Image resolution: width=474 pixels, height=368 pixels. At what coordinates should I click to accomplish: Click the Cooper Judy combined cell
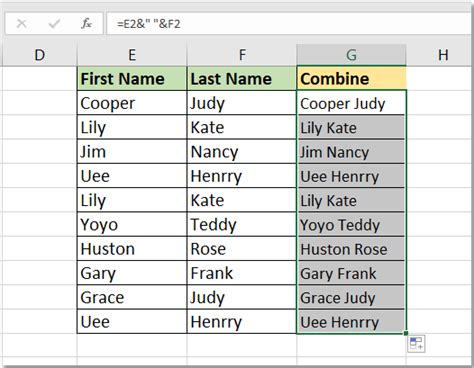[351, 103]
